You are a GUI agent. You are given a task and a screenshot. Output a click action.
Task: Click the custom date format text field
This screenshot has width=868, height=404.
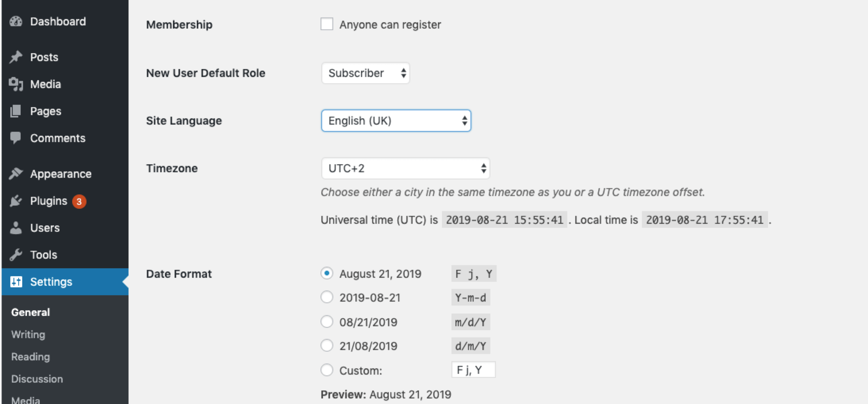(x=473, y=370)
